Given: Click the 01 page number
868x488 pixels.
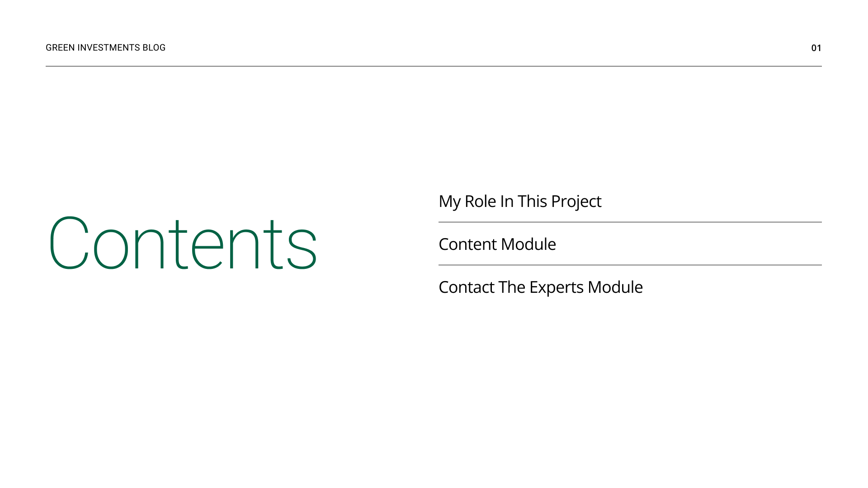Looking at the screenshot, I should point(816,48).
